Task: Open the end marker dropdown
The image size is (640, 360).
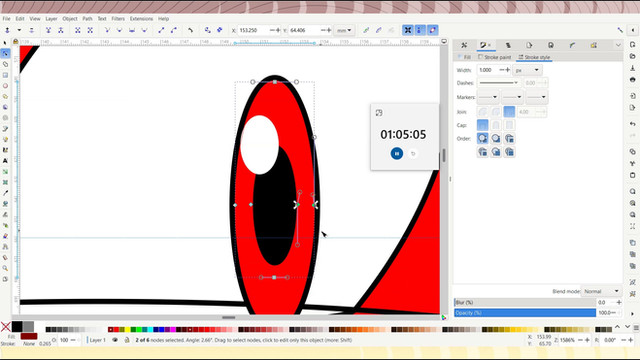Action: (536, 97)
